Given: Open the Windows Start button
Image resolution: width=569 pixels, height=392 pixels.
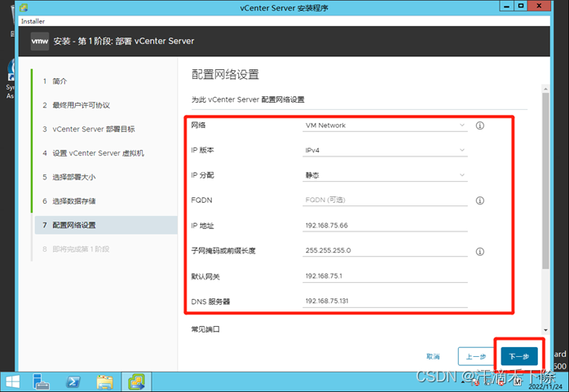Looking at the screenshot, I should click(x=13, y=382).
